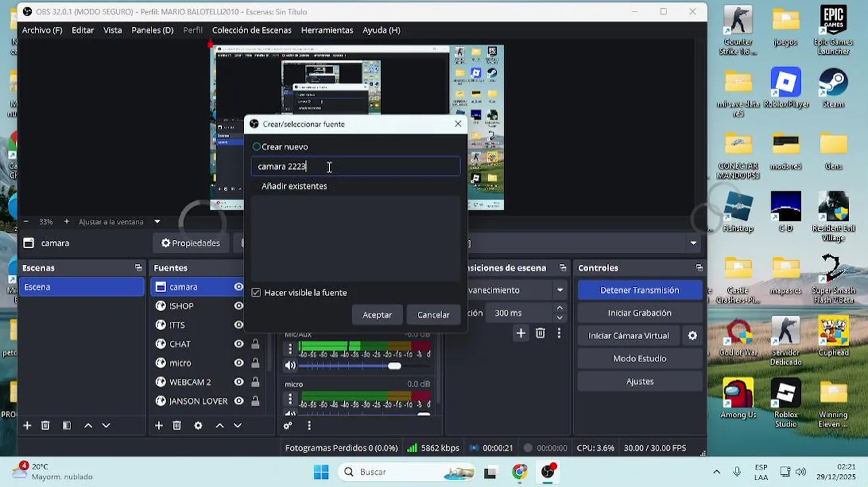Mute the Mic/Aux speaker icon
The image size is (868, 487).
pyautogui.click(x=290, y=365)
